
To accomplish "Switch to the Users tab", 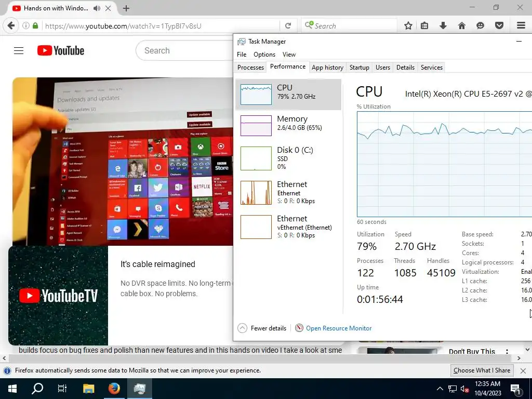I will click(383, 68).
